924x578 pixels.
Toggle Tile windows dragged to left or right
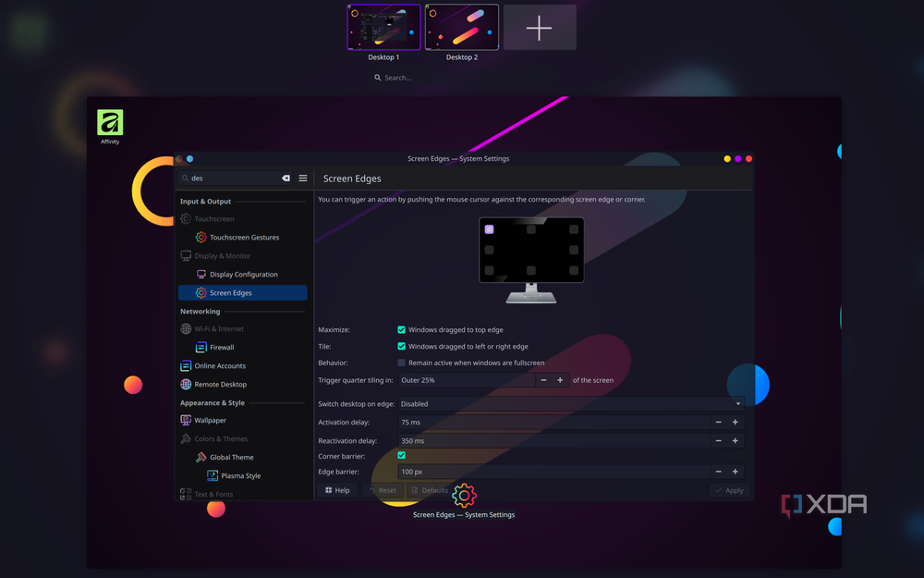[x=401, y=346]
